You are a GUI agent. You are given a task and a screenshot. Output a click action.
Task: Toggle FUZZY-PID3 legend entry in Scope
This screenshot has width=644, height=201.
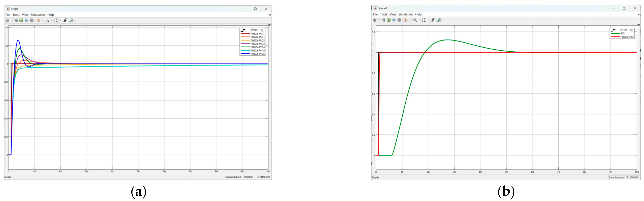coord(252,44)
